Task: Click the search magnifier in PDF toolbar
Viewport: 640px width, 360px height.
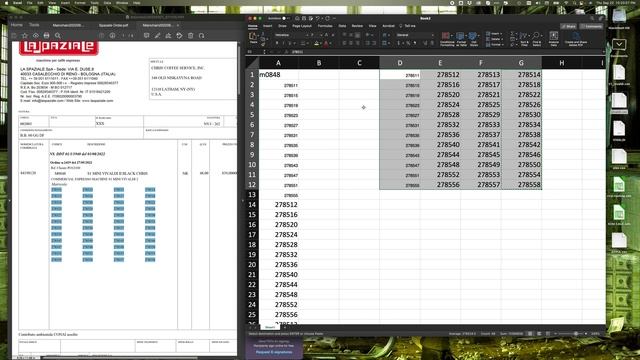Action: 58,36
